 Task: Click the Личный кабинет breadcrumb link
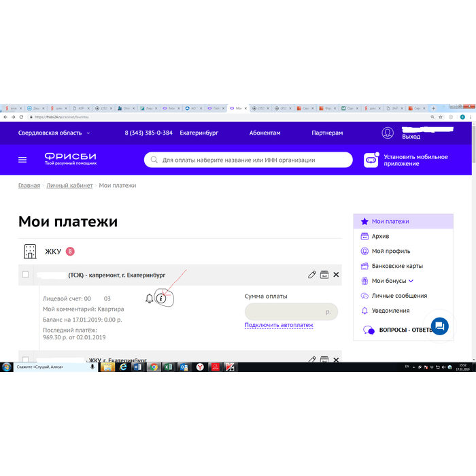69,186
